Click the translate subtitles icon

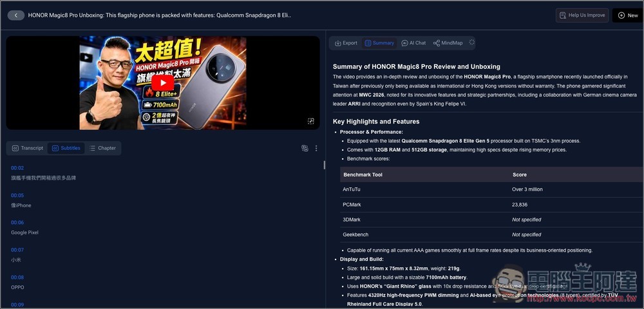tap(305, 148)
